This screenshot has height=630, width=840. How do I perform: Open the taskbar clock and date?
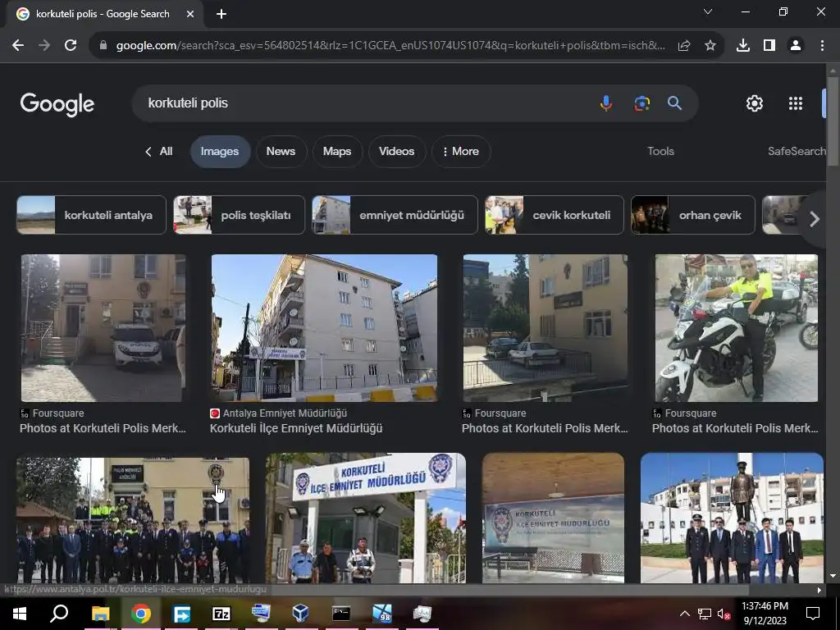click(765, 614)
